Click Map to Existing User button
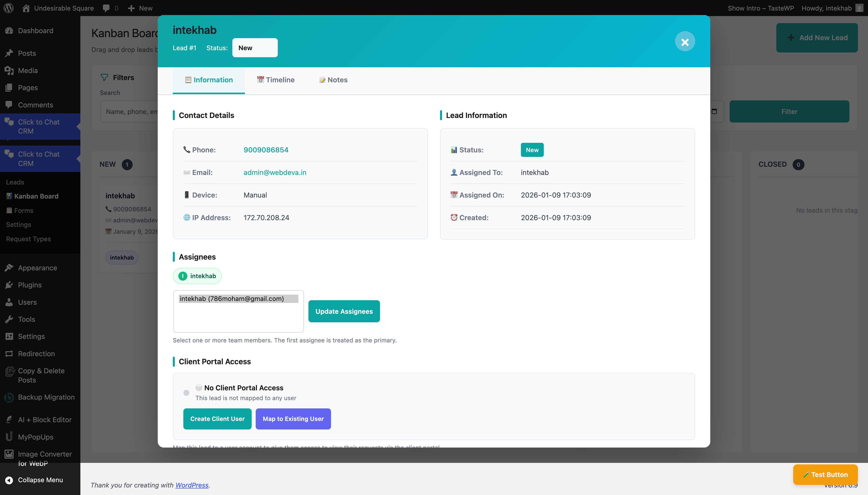The width and height of the screenshot is (868, 495). 293,419
